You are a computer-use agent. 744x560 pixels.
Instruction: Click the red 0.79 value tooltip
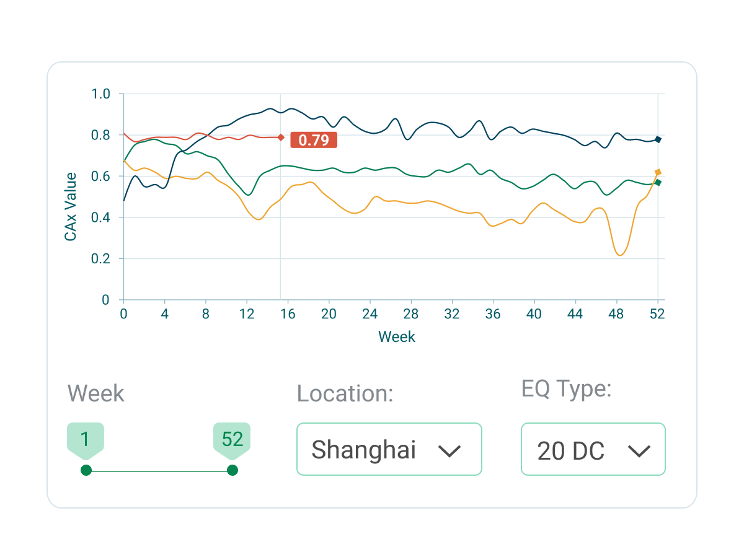314,140
